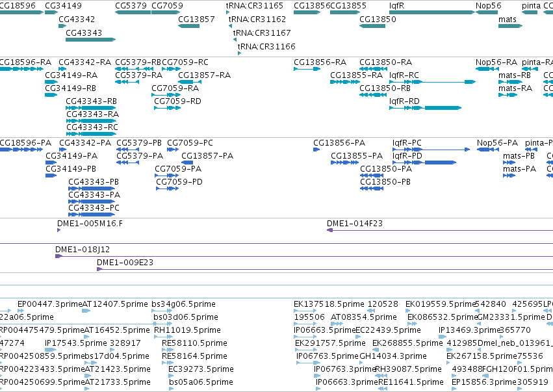This screenshot has height=392, width=553.
Task: Click transcript CG13855-RA
Action: (345, 82)
